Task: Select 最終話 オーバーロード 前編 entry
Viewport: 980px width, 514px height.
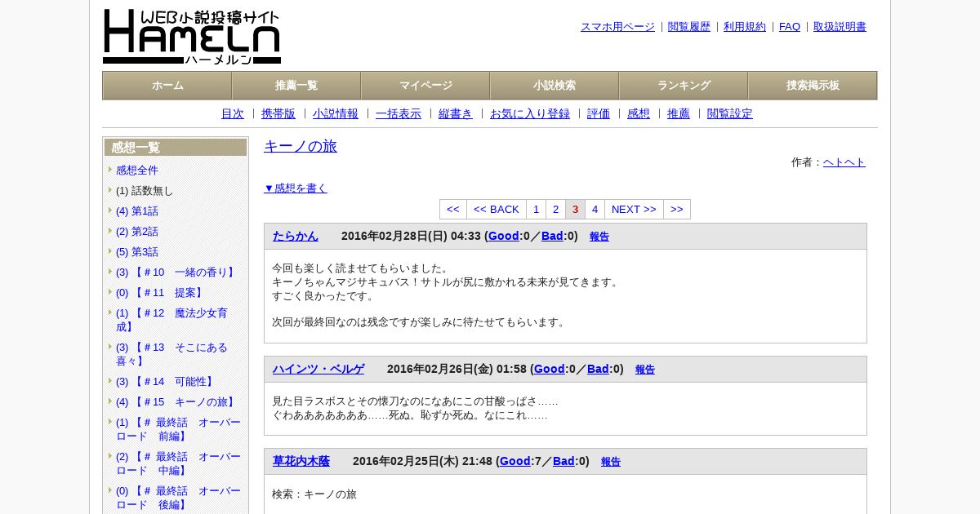Action: point(178,429)
